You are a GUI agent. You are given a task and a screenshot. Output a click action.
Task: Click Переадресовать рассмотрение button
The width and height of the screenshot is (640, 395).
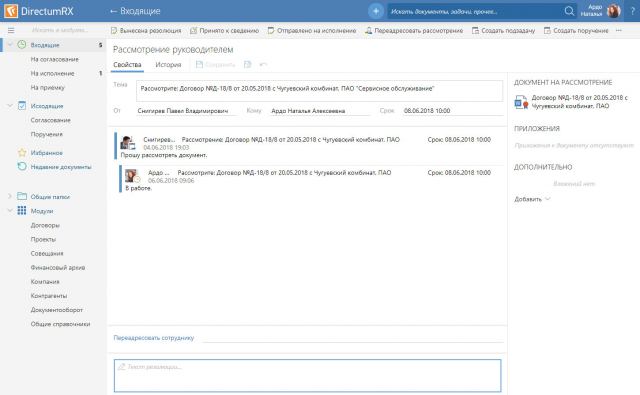(414, 31)
